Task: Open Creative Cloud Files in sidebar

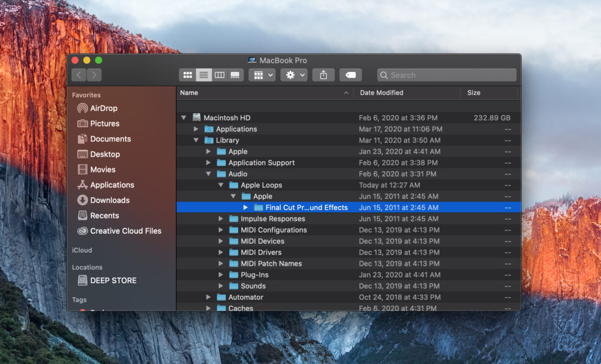Action: [125, 231]
